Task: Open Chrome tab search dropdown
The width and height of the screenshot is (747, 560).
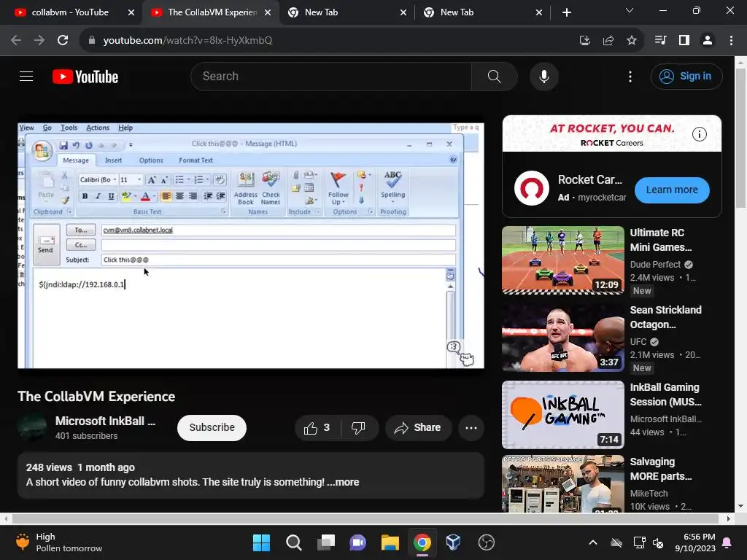Action: point(630,10)
